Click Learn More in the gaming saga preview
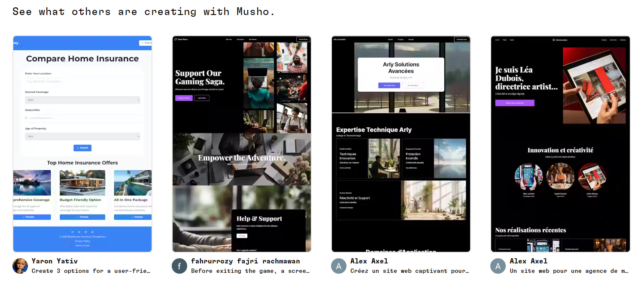This screenshot has height=287, width=644. 201,98
